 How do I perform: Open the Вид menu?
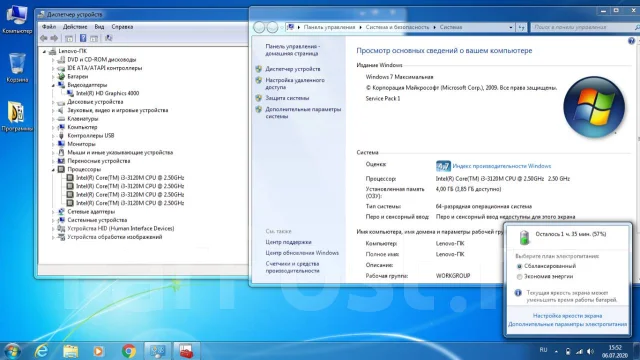pos(99,27)
